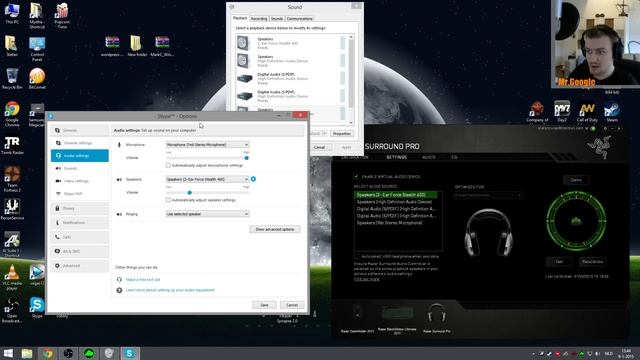Click Save button in Skype Options

264,305
